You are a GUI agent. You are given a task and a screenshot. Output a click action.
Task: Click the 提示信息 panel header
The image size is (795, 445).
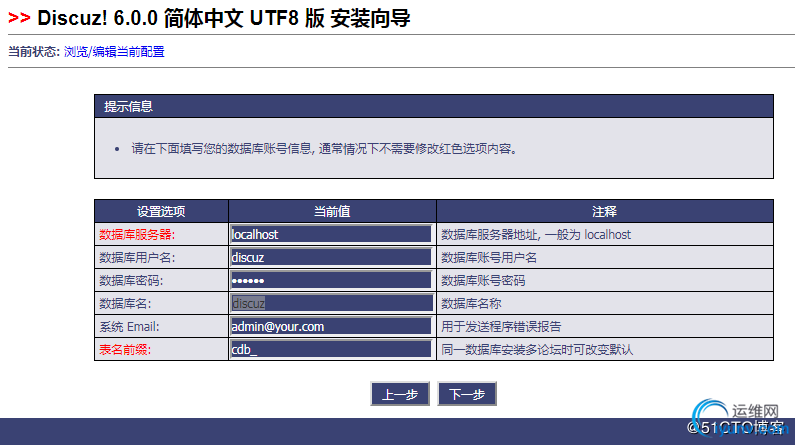click(x=433, y=106)
